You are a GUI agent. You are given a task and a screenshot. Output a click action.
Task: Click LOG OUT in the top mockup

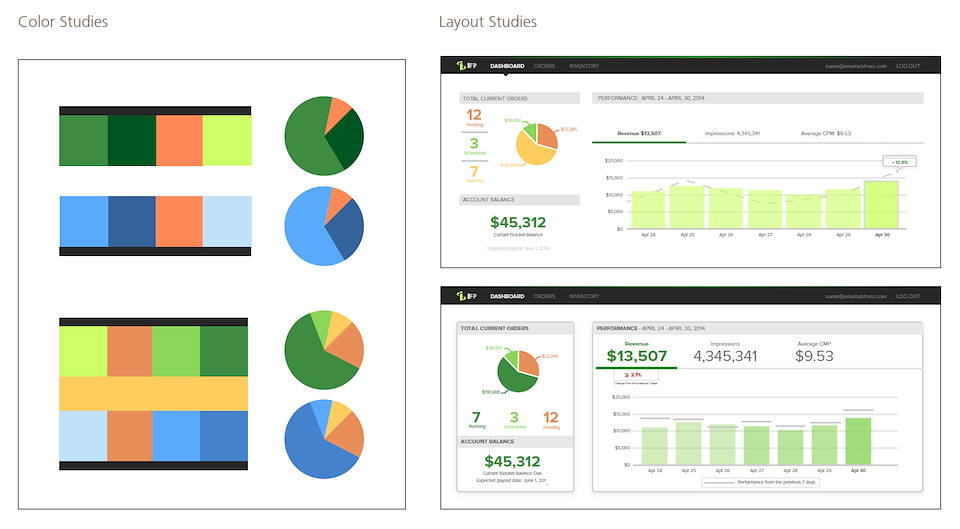[908, 66]
